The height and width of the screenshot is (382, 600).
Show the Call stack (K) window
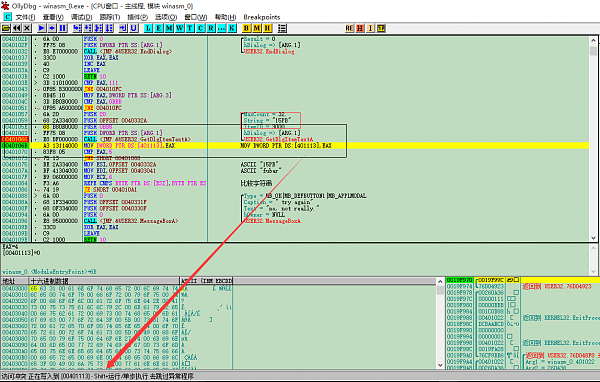(232, 28)
